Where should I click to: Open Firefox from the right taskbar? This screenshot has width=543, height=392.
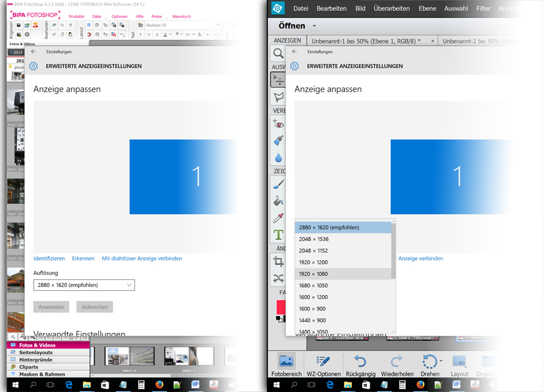tap(420, 385)
